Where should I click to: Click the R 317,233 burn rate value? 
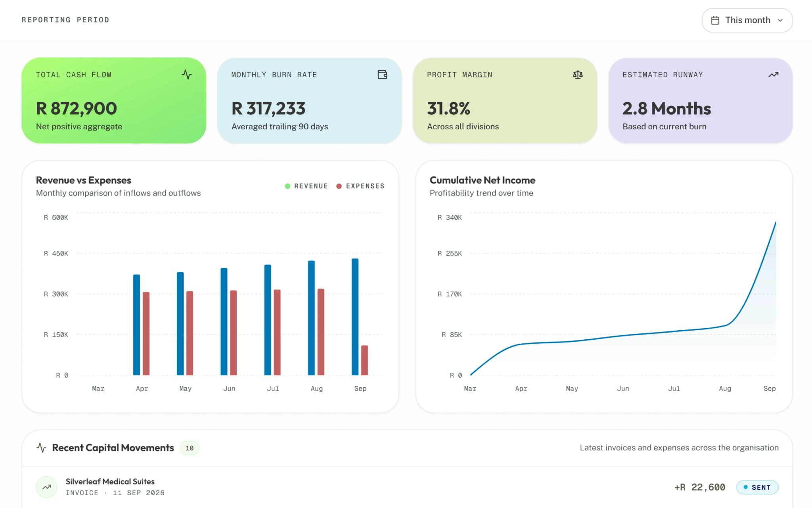(x=268, y=108)
